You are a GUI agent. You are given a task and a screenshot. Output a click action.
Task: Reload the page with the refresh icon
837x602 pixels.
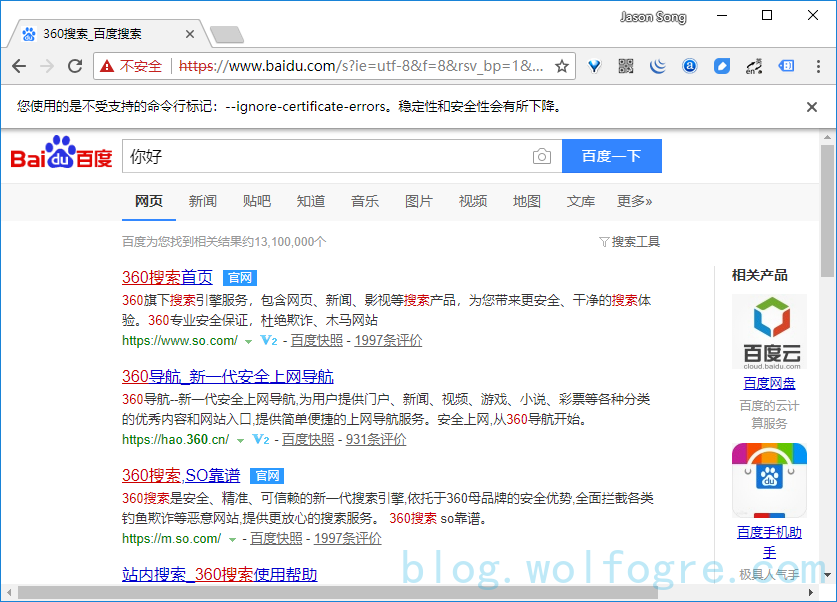(75, 66)
